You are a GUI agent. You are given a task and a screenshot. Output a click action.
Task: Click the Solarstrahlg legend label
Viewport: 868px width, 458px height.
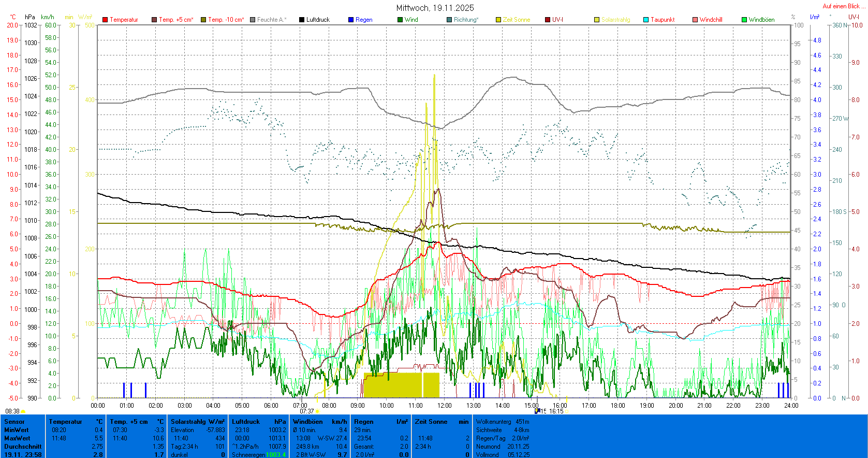coord(615,20)
